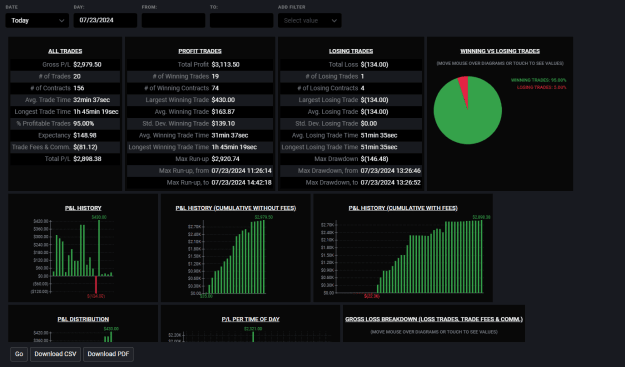Click Avg. Trade Time value 32min 37sec
Viewport: 625px width, 367px height.
coord(92,100)
